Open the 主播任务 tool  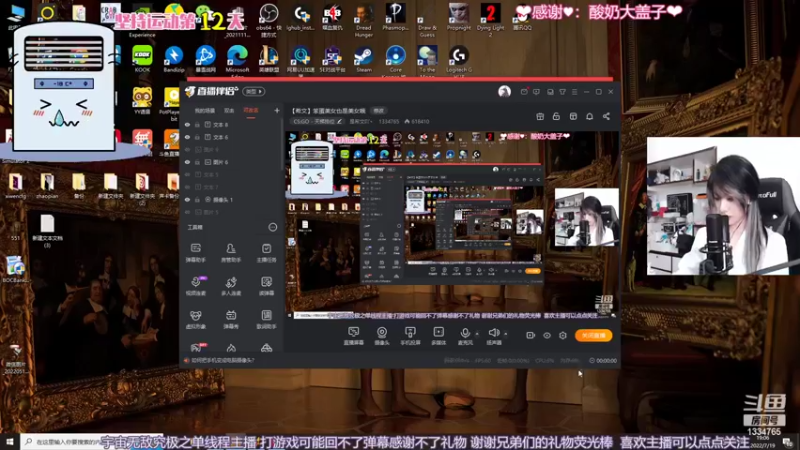click(x=266, y=253)
